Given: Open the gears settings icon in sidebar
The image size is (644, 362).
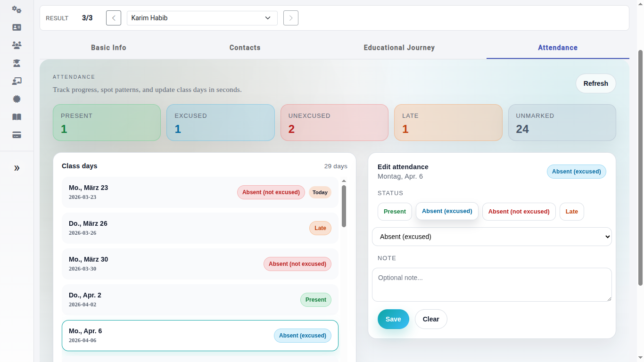Looking at the screenshot, I should [x=17, y=9].
